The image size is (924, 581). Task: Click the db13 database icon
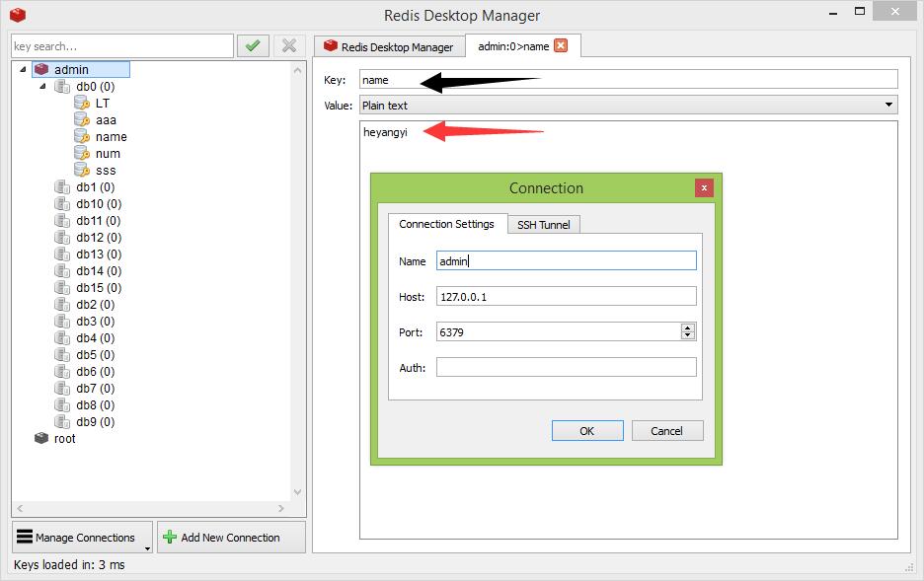(x=62, y=254)
